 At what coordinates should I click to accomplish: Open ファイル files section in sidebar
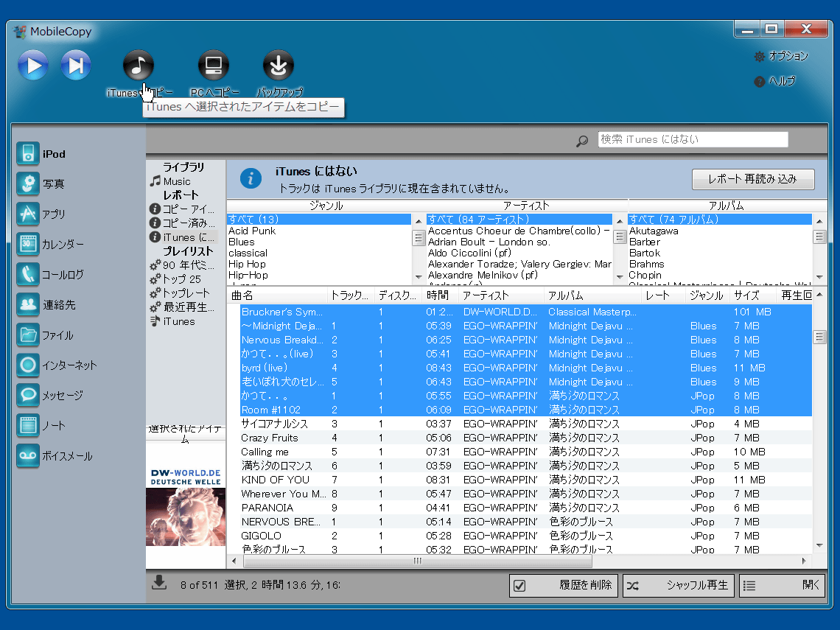[x=45, y=335]
